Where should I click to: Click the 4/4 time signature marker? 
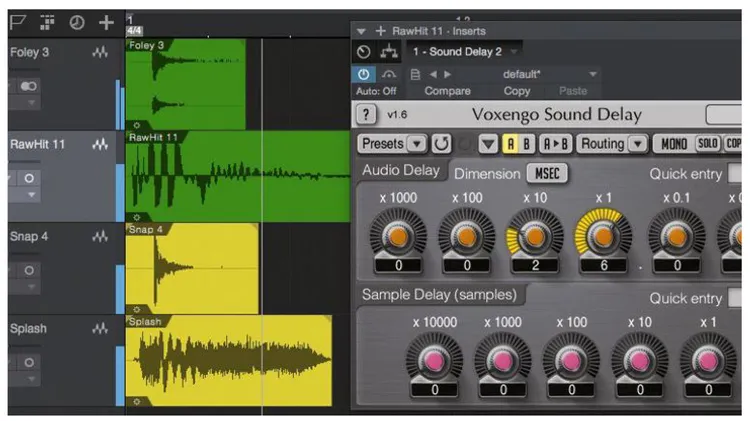[x=134, y=31]
